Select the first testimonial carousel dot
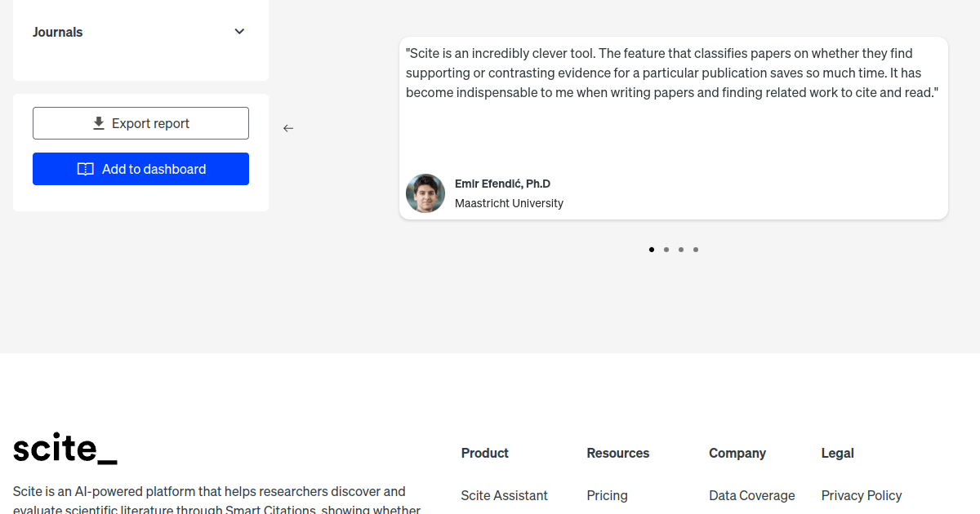This screenshot has height=514, width=980. [x=652, y=250]
